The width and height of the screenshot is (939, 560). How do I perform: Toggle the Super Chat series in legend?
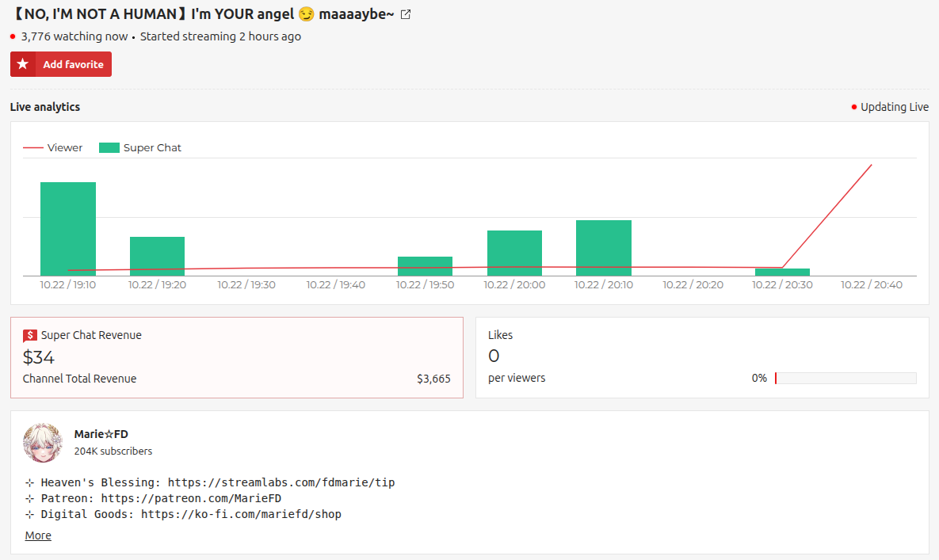click(x=140, y=148)
